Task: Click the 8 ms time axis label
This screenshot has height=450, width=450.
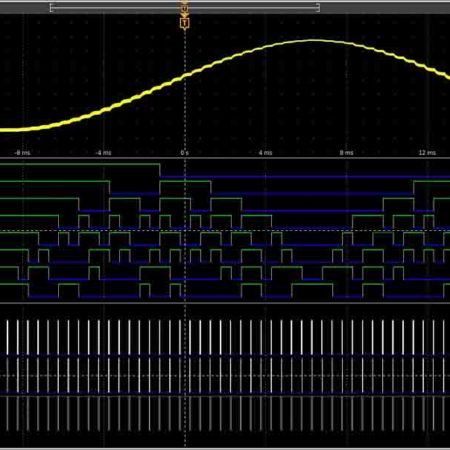Action: (x=346, y=153)
